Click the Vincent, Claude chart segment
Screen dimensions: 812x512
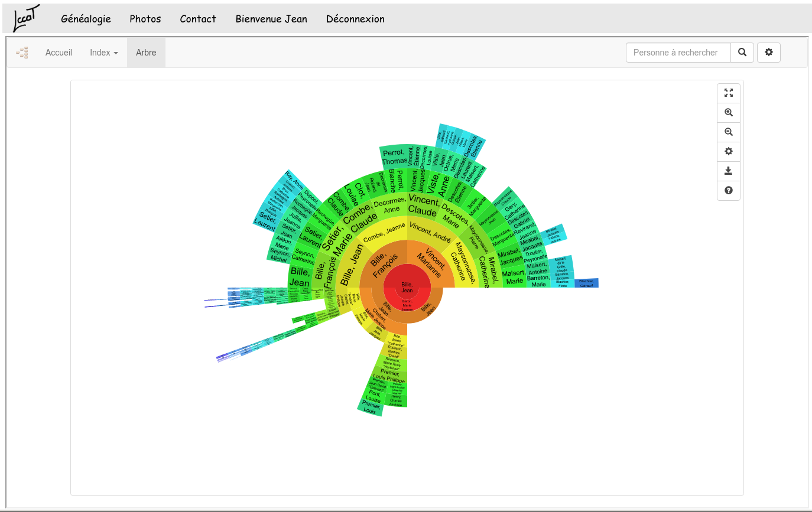click(x=423, y=206)
